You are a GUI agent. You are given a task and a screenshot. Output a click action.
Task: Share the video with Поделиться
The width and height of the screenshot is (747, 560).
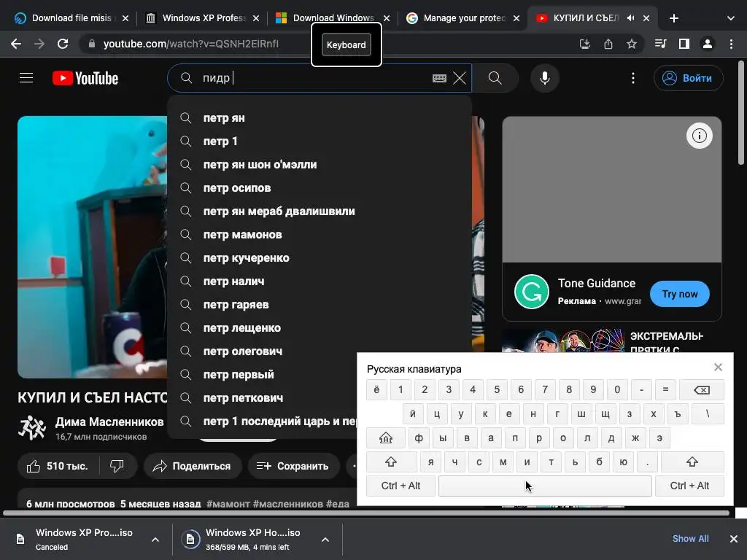click(x=193, y=466)
